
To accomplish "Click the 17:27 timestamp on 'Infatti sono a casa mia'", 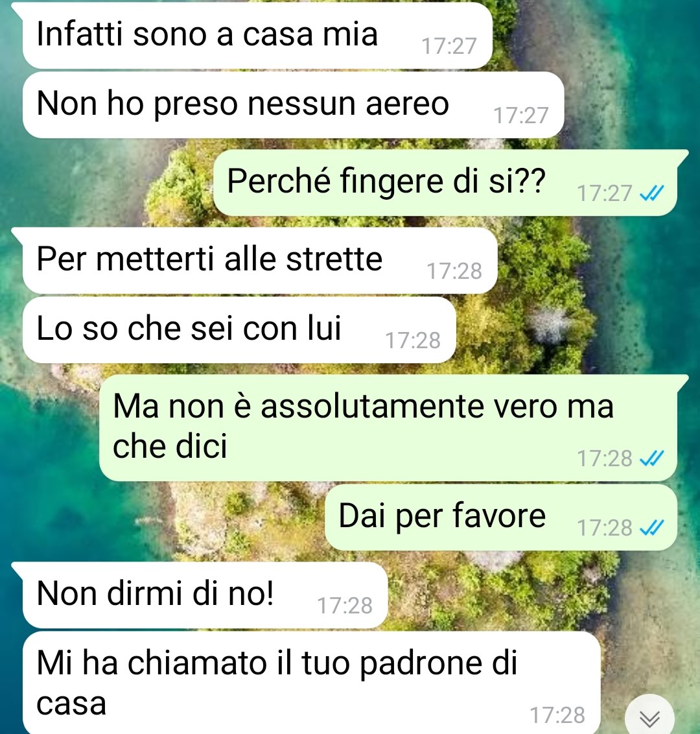I will click(x=449, y=46).
